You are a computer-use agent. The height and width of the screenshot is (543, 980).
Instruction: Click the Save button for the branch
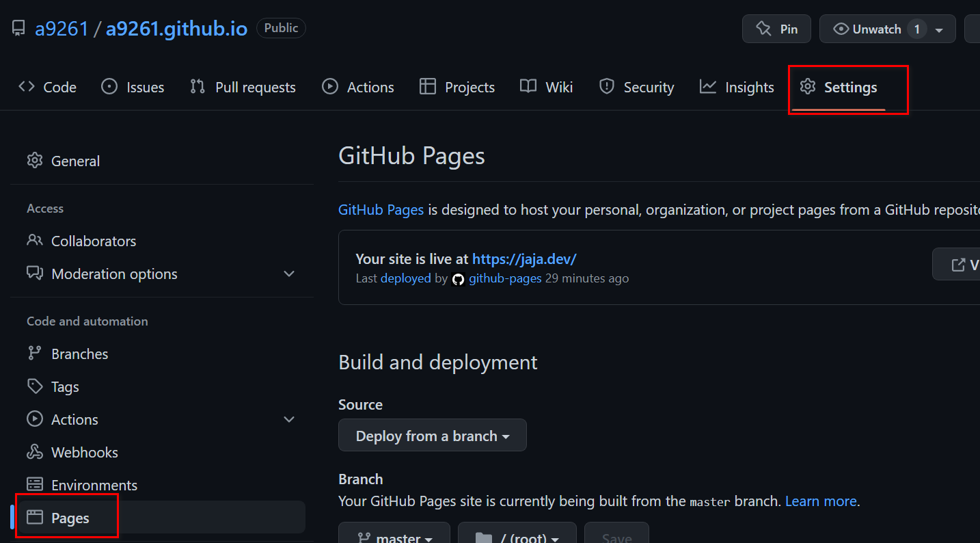click(616, 539)
